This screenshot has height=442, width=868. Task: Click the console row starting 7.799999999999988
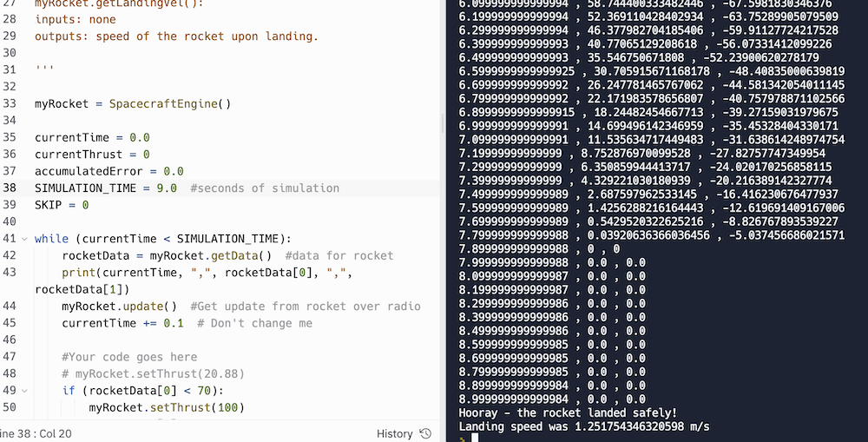(x=652, y=234)
